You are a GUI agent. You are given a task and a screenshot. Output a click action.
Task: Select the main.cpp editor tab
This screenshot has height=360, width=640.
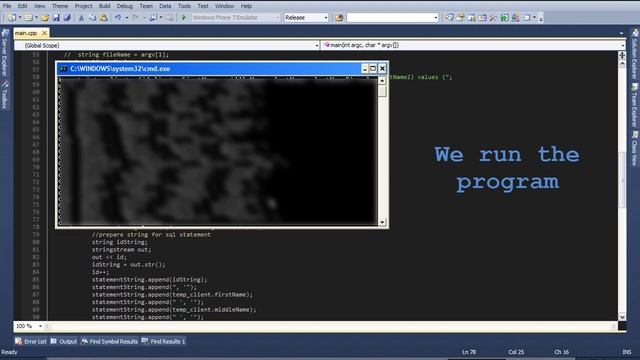[x=26, y=33]
